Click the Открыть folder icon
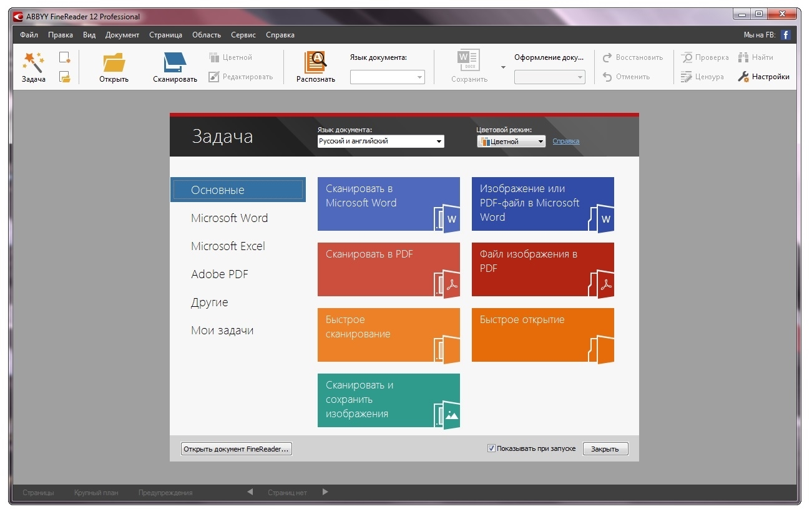 114,62
